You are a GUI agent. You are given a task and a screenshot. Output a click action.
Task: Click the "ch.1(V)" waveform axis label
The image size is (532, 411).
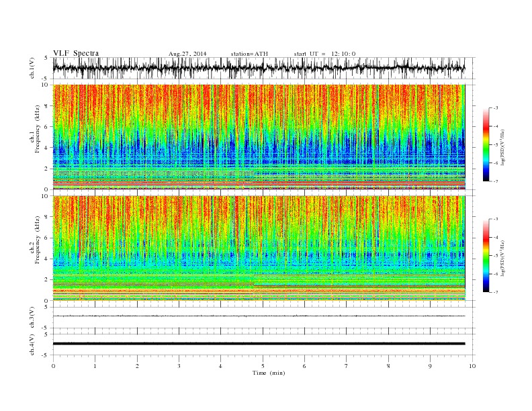point(32,68)
